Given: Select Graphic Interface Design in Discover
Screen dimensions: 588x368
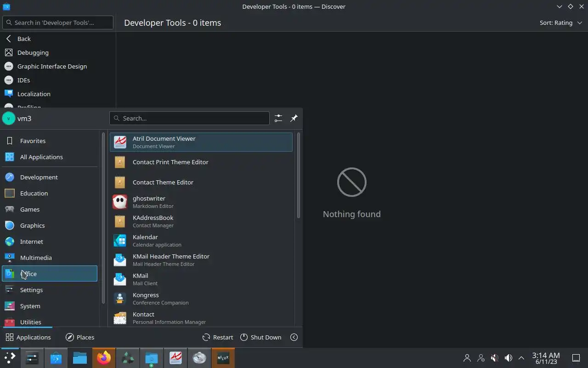Looking at the screenshot, I should [x=58, y=66].
